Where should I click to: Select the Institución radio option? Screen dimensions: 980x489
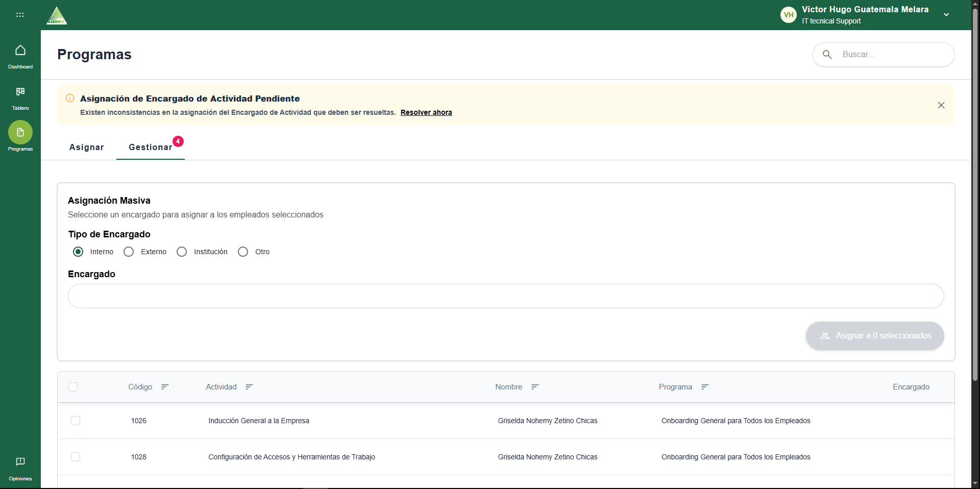click(182, 252)
